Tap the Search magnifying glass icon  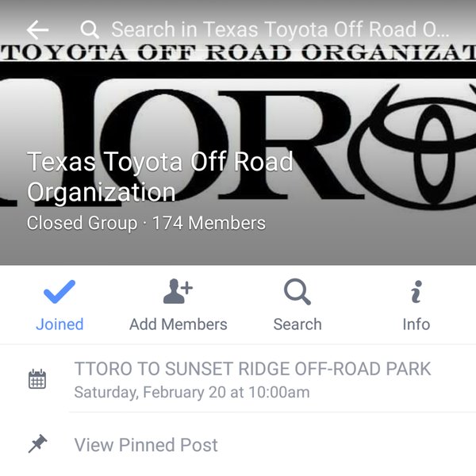[x=297, y=291]
